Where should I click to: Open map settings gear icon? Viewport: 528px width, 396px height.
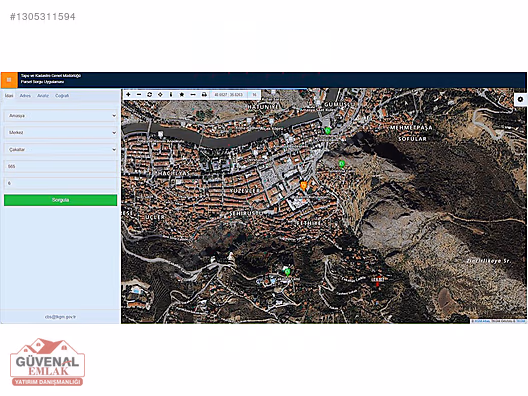tap(521, 99)
